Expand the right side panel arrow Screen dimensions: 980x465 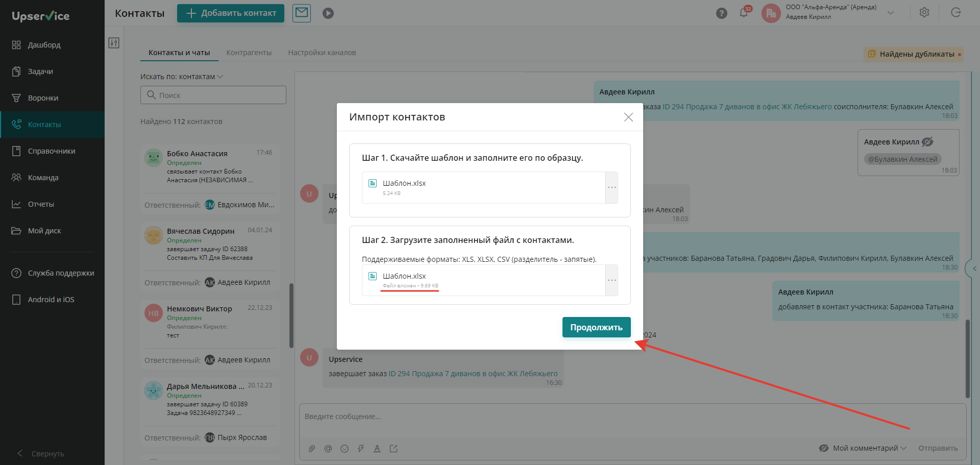[973, 268]
